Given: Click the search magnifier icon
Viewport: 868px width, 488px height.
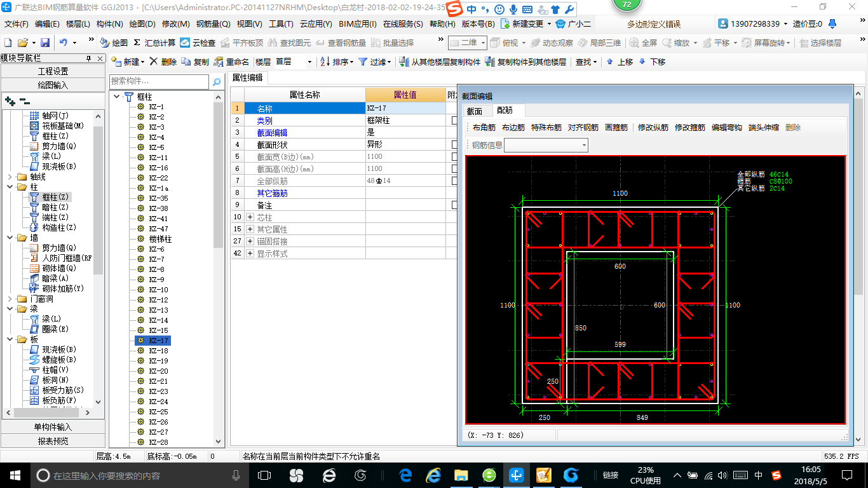Looking at the screenshot, I should tap(217, 82).
